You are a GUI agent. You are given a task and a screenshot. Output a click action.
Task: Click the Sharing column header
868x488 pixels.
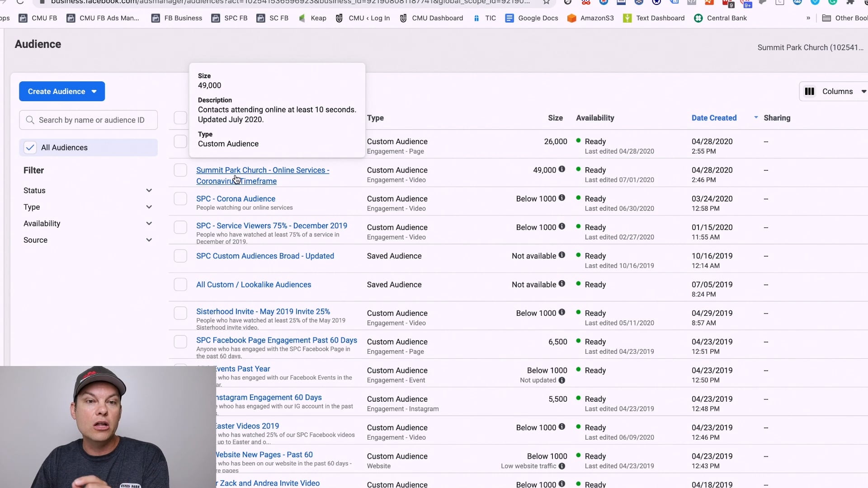click(777, 118)
